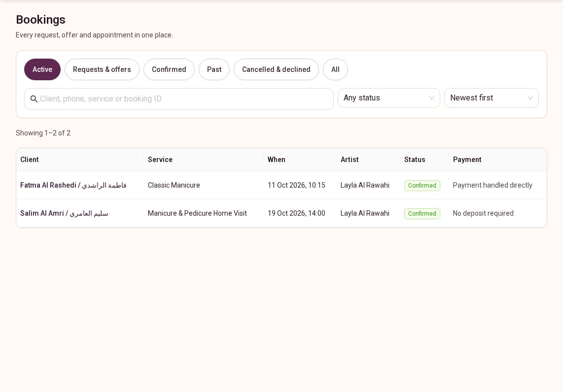Click Confirmed badge in Fatma's row

[422, 186]
